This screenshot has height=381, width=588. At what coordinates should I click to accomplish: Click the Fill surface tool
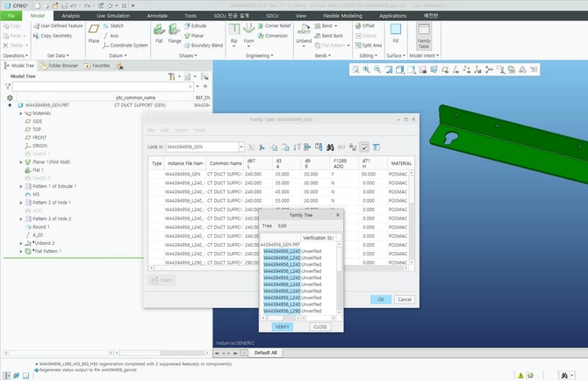click(x=396, y=33)
